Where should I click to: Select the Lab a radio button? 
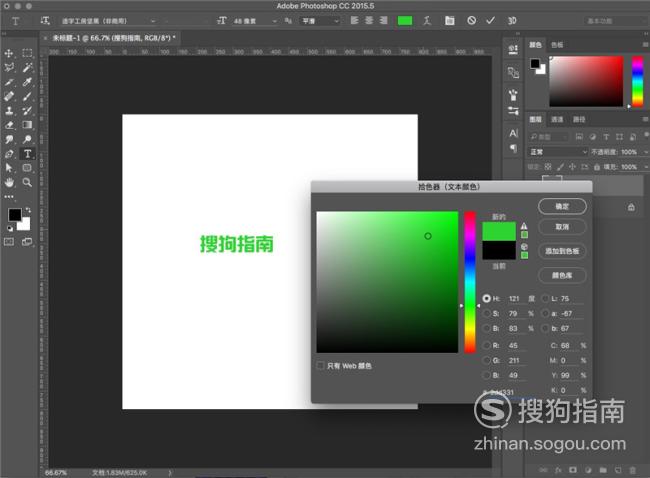546,313
